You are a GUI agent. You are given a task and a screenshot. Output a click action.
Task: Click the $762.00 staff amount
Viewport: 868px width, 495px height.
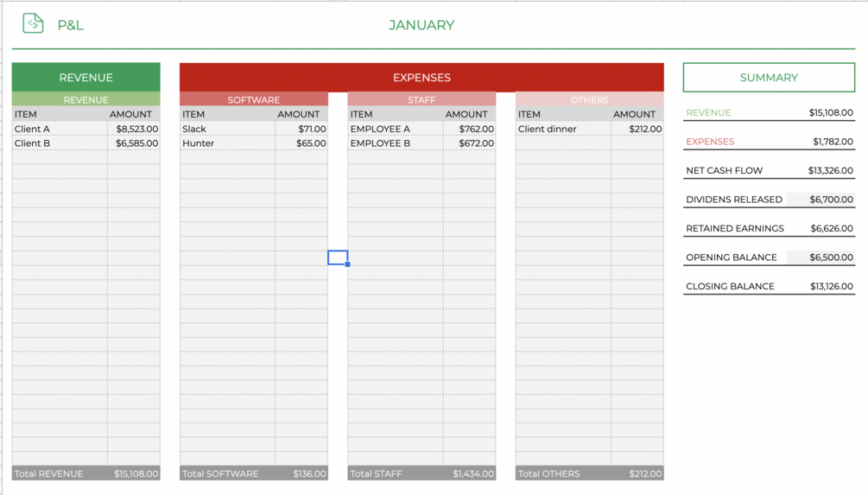click(x=470, y=129)
